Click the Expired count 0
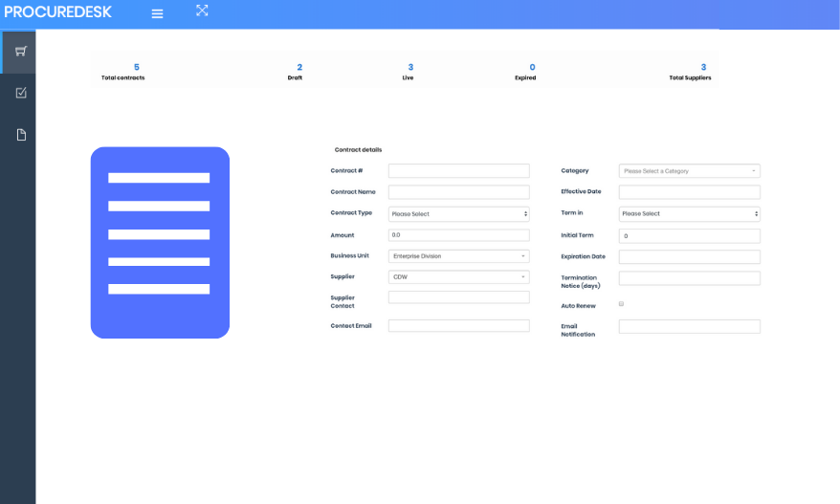This screenshot has width=840, height=504. tap(533, 67)
